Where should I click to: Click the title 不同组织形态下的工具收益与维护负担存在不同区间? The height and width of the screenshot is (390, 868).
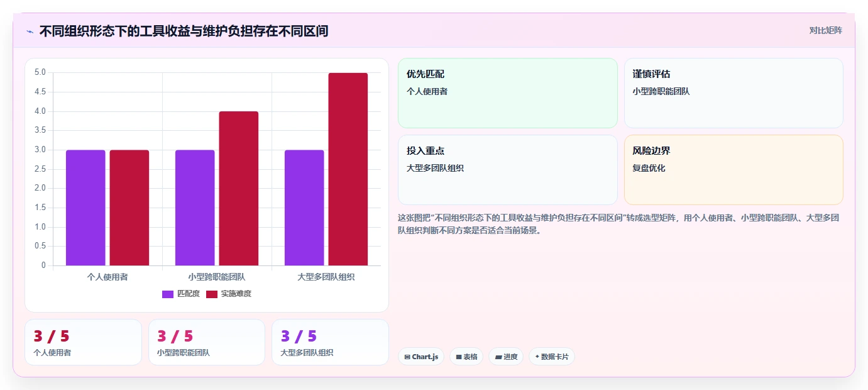click(x=184, y=31)
